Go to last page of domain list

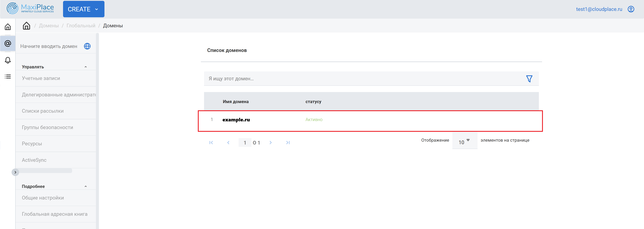click(288, 142)
